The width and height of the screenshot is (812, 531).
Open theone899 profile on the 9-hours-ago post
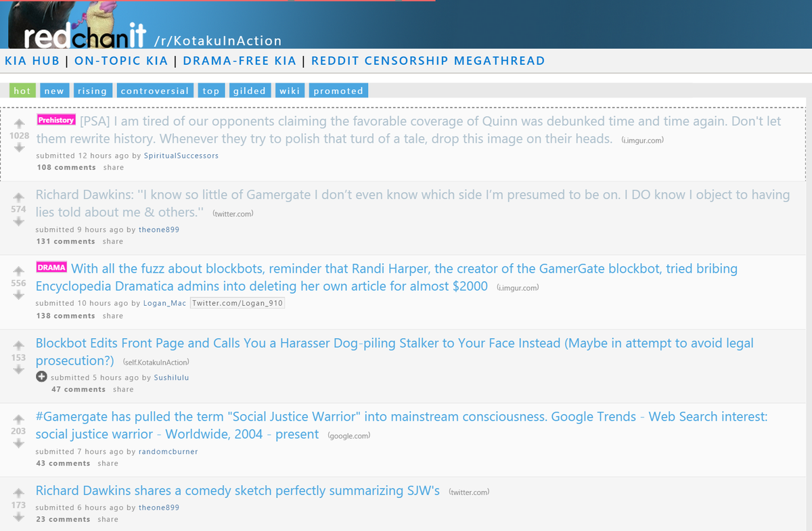pos(159,229)
